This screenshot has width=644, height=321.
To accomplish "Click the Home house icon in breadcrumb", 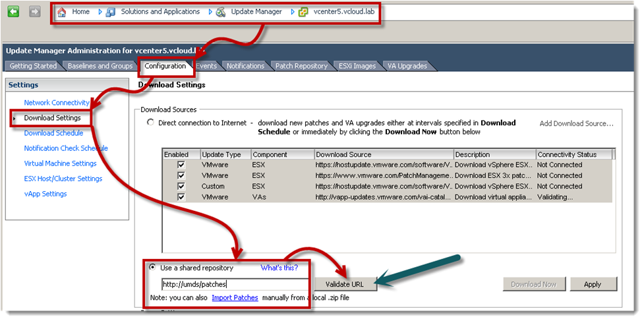I will tap(61, 12).
